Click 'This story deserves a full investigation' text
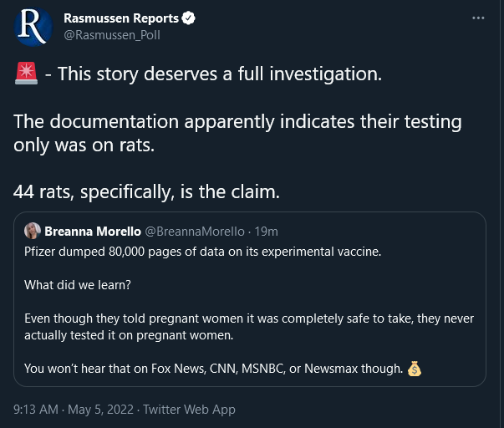Image resolution: width=504 pixels, height=428 pixels. pyautogui.click(x=220, y=74)
